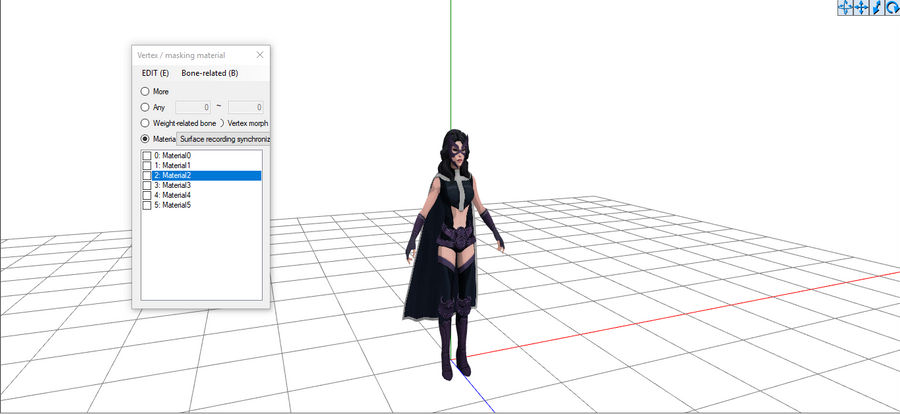
Task: Check the 1: Material1 checkbox
Action: [x=147, y=165]
